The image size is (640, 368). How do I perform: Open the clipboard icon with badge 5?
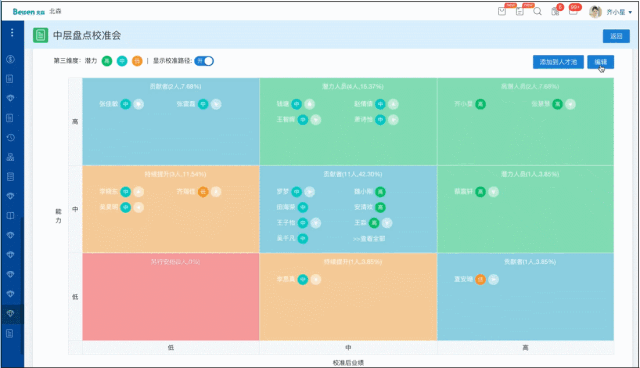(556, 11)
